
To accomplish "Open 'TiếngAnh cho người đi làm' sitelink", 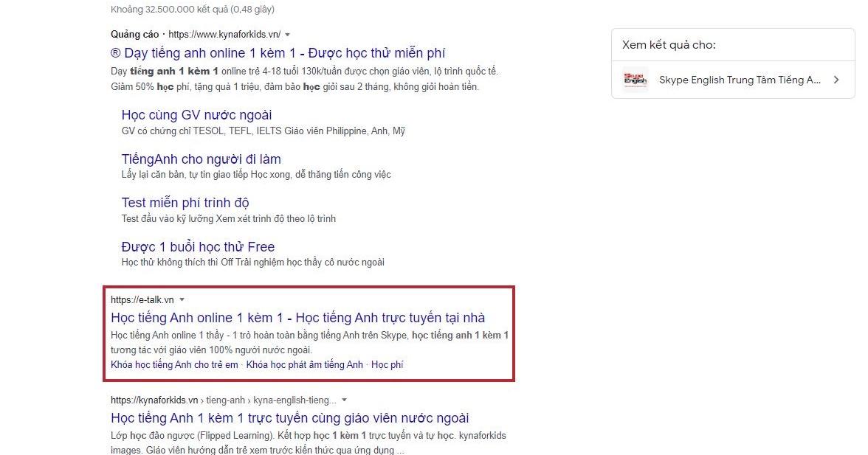I will point(201,159).
